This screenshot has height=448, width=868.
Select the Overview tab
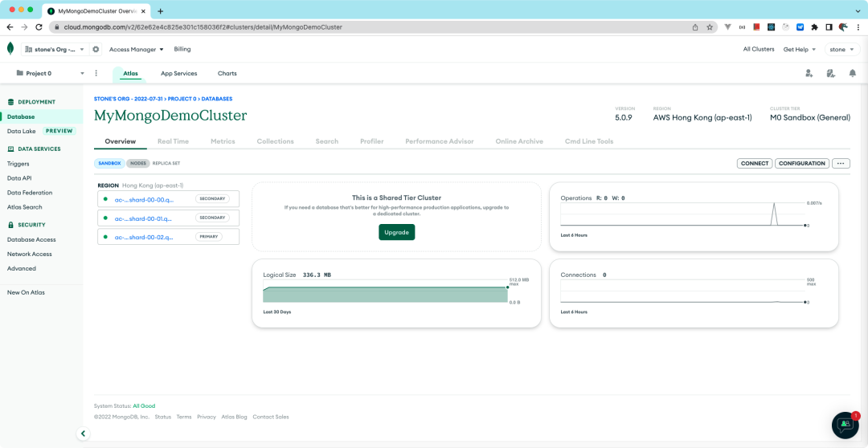coord(120,141)
